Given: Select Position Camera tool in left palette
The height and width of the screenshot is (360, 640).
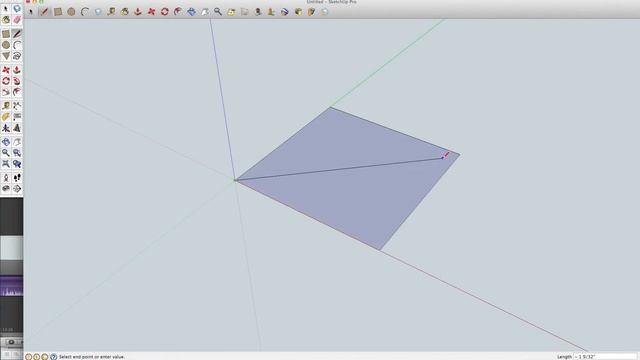Looking at the screenshot, I should (6, 178).
